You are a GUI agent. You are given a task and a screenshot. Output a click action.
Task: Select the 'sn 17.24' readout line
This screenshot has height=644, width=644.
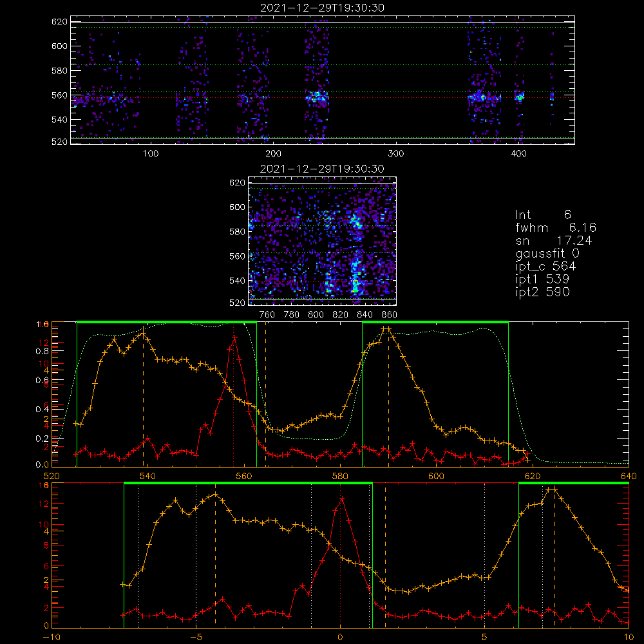[x=554, y=240]
